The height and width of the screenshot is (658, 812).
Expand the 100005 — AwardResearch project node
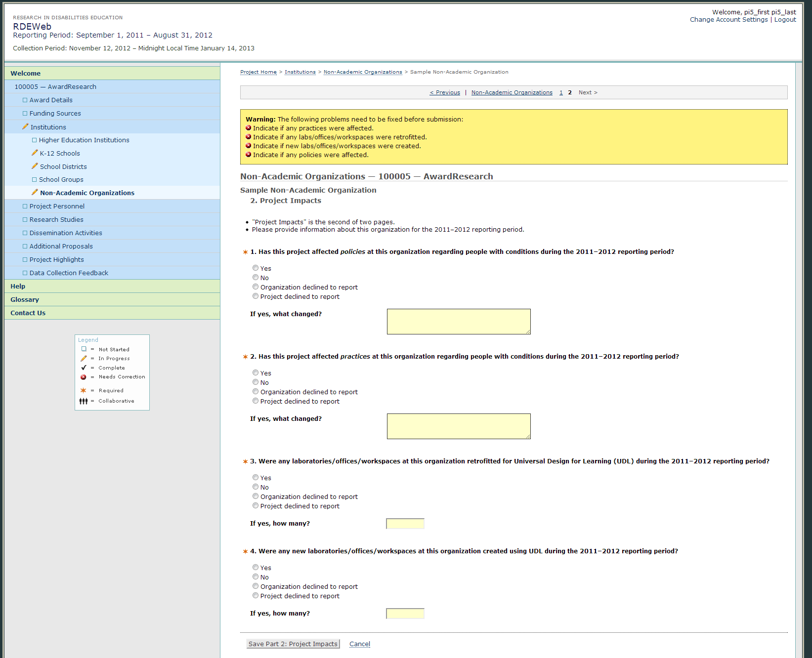[55, 87]
